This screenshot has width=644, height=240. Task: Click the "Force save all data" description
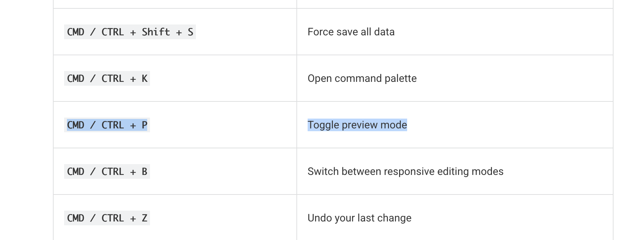pos(351,32)
